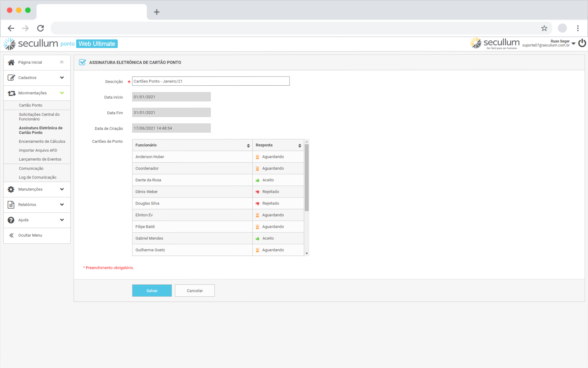The height and width of the screenshot is (368, 588).
Task: Click the Manutenções gear icon
Action: pos(11,189)
